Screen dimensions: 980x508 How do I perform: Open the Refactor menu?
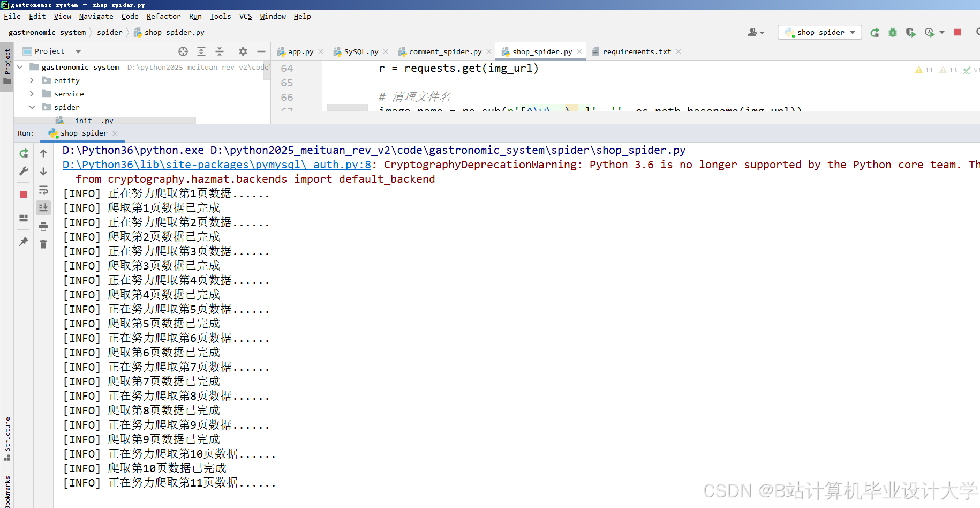[x=164, y=17]
